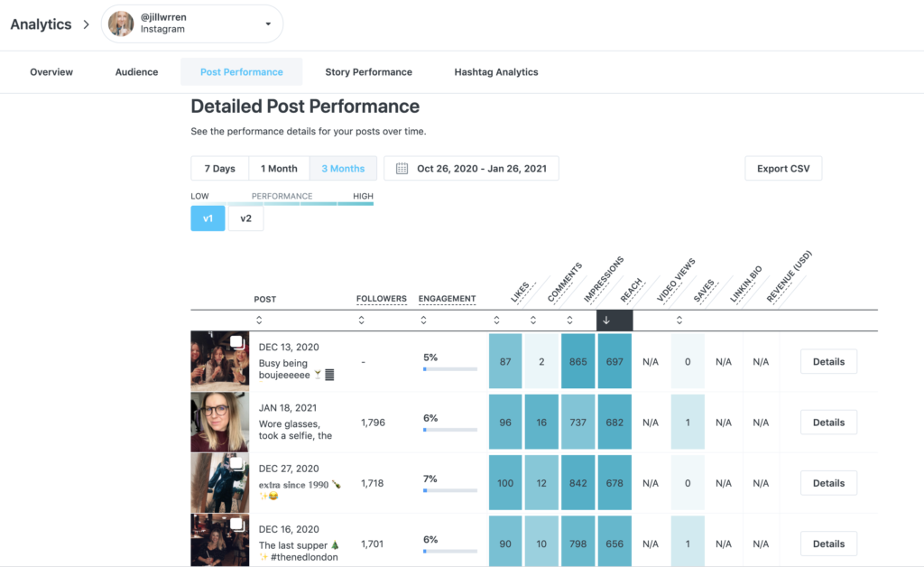Click the 682 reach cell for Jan 18 post
924x567 pixels.
click(x=614, y=423)
